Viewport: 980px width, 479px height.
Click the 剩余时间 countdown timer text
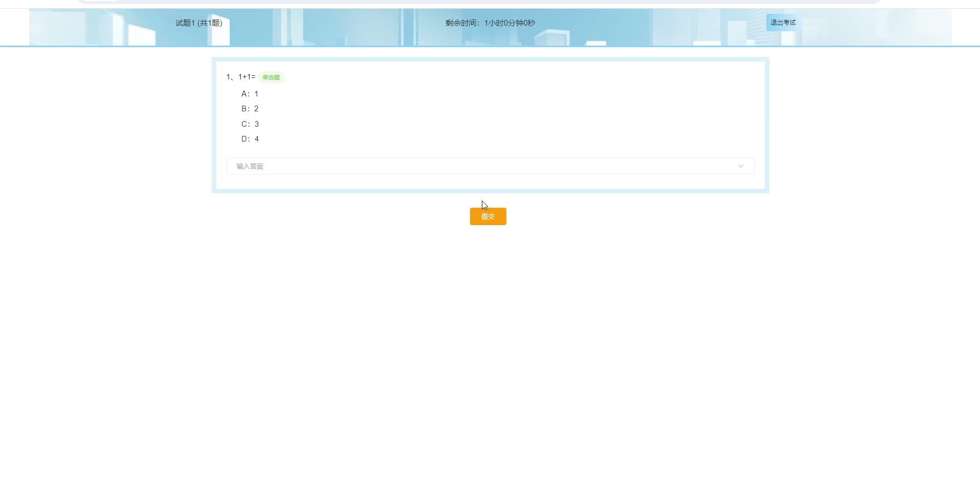(490, 23)
